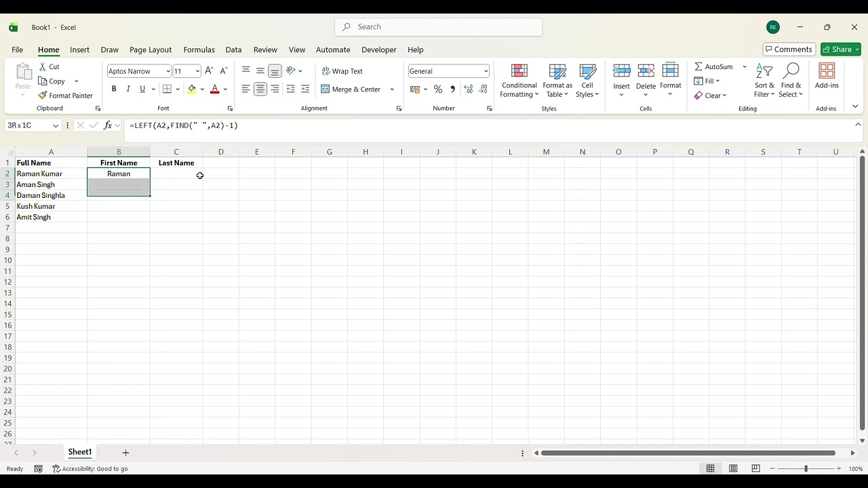The image size is (868, 488).
Task: Expand AutoSum dropdown arrow
Action: click(x=744, y=66)
